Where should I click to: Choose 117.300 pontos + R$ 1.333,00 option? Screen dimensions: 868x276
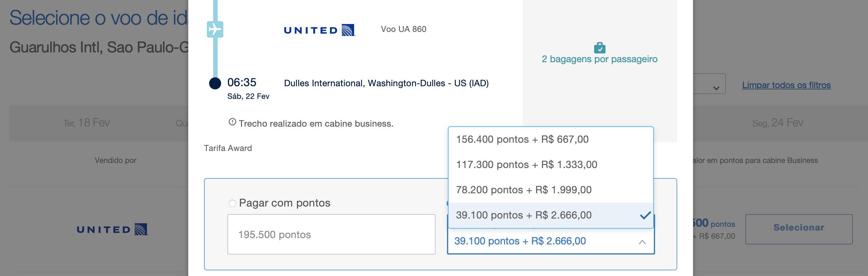551,165
